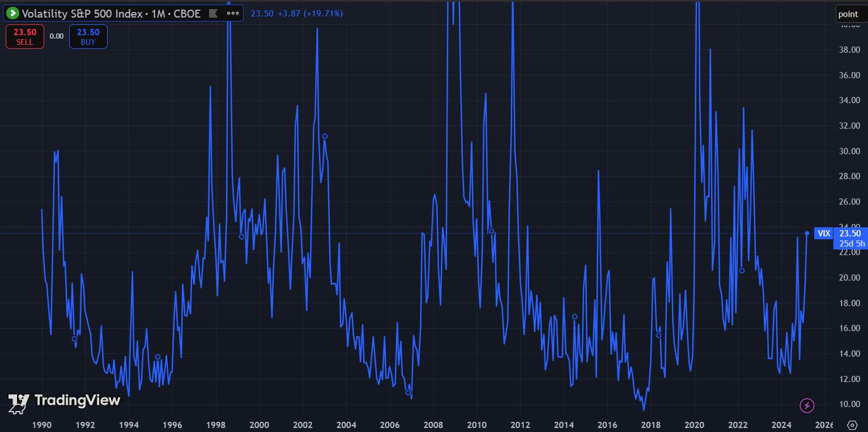Select the 23.50 quote in the legend
The image size is (868, 432).
point(262,13)
